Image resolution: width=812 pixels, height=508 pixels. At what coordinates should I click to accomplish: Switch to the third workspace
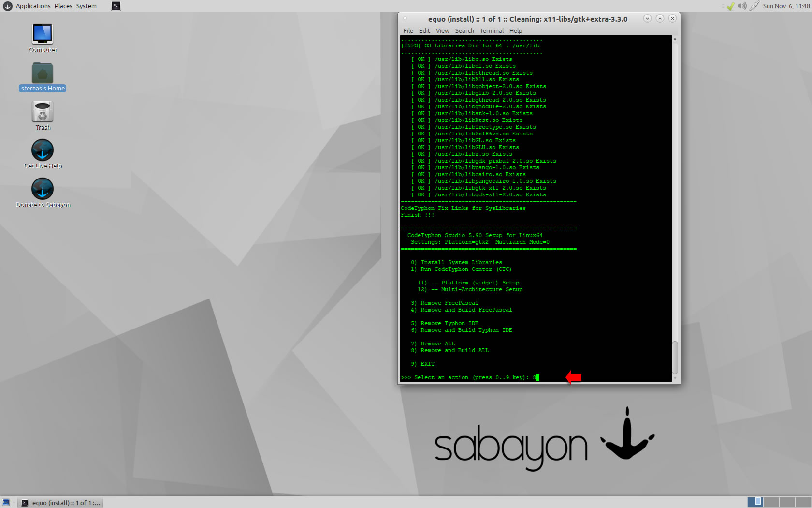click(x=787, y=502)
